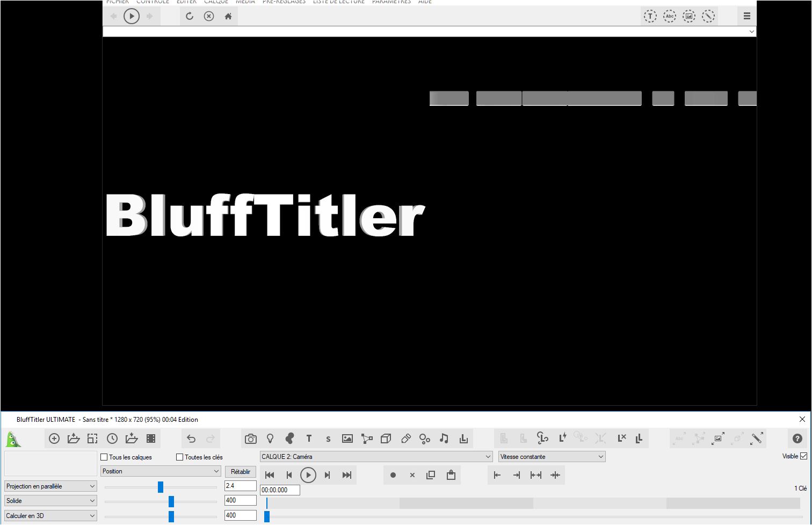Delete the active layer with the L-x icon
The width and height of the screenshot is (812, 525).
[621, 438]
